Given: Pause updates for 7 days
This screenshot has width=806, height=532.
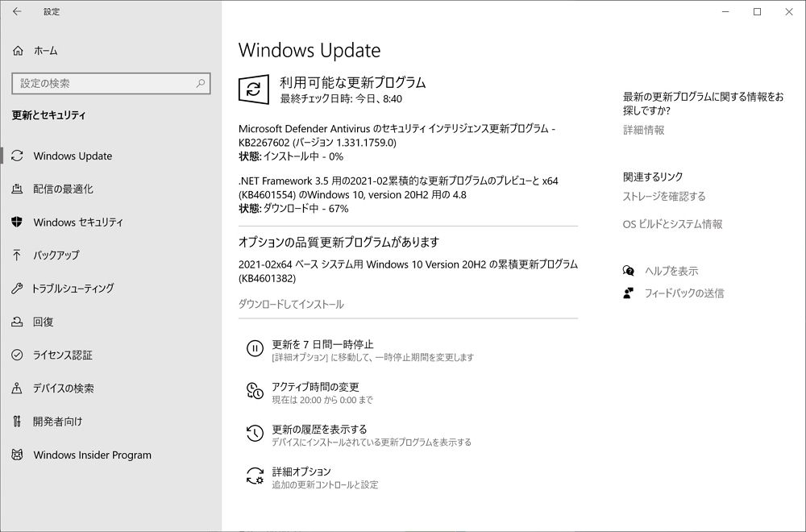Looking at the screenshot, I should click(314, 344).
